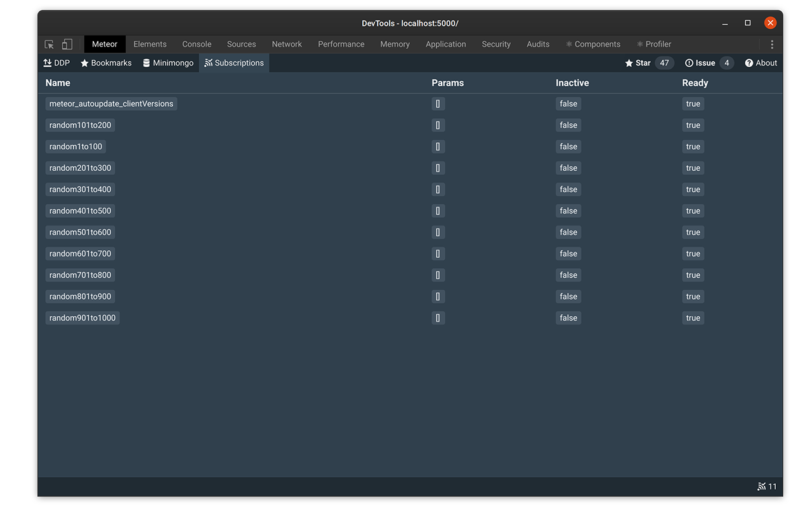Click the subscriptions count icon in status bar

tap(761, 486)
